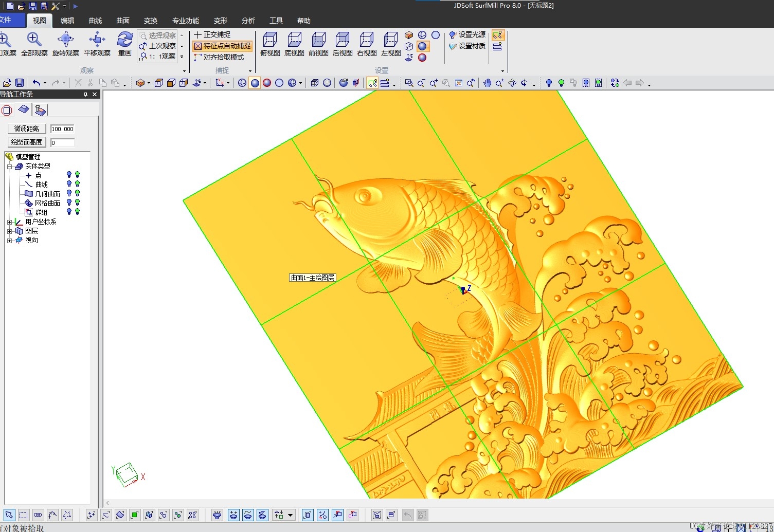This screenshot has height=532, width=774.
Task: Toggle green bulb lock for 曲线
Action: tap(77, 184)
